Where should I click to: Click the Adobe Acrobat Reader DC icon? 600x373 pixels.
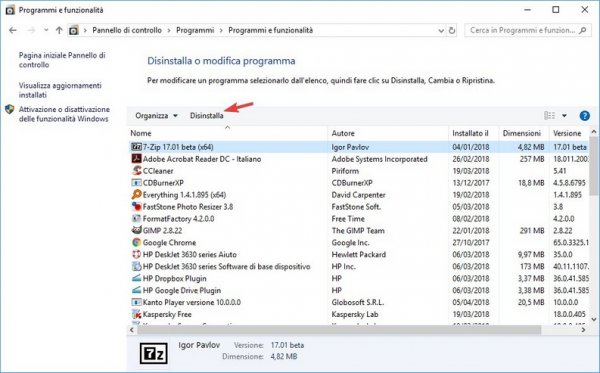pyautogui.click(x=136, y=159)
